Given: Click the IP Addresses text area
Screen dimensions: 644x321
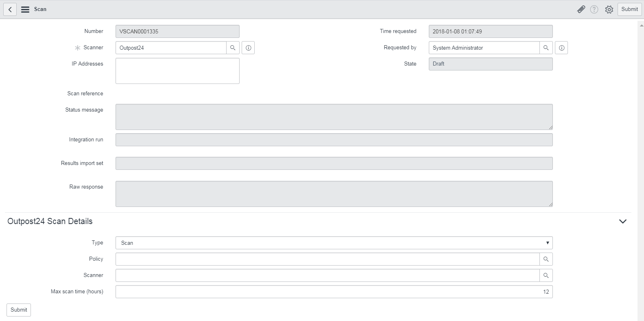Looking at the screenshot, I should (x=177, y=71).
